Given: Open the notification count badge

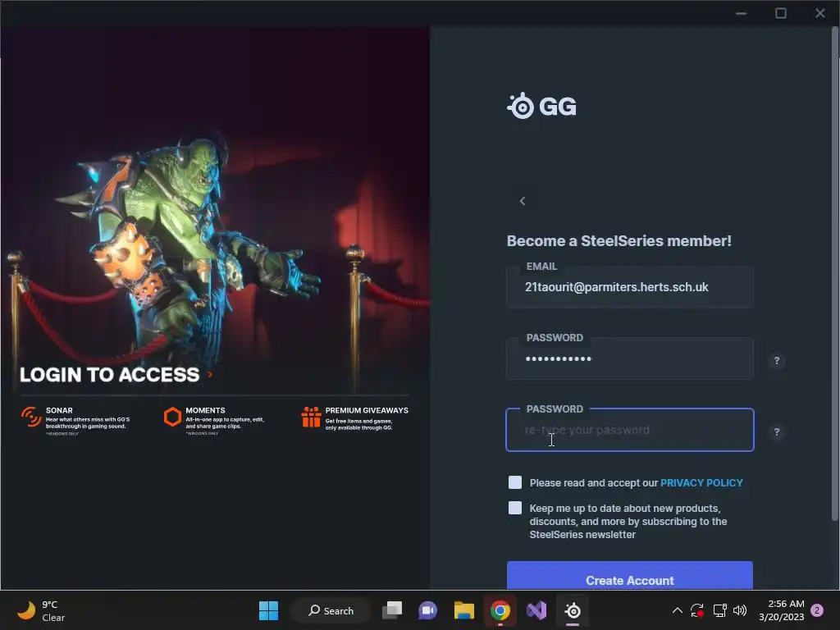Looking at the screenshot, I should 817,610.
